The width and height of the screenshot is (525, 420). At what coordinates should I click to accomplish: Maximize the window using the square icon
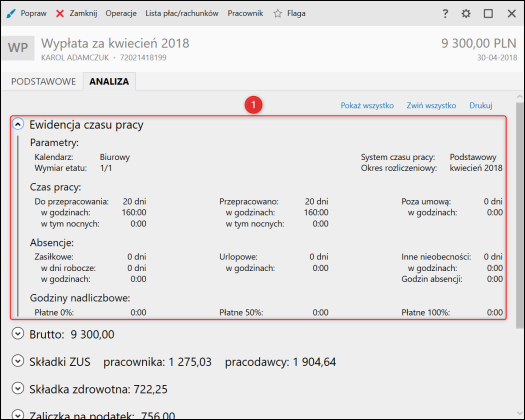[488, 14]
